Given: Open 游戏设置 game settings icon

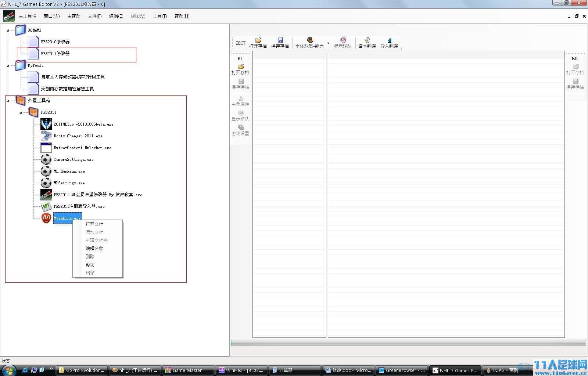Looking at the screenshot, I should coord(240,130).
